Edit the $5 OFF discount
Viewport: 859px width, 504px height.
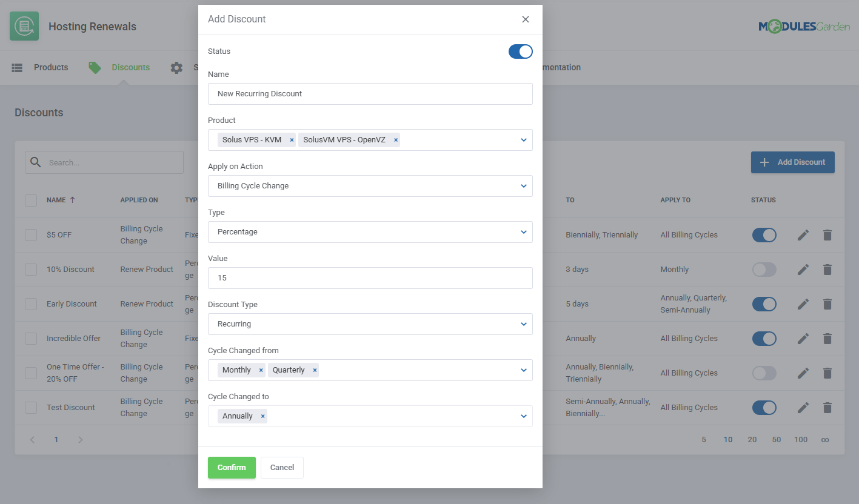coord(803,235)
